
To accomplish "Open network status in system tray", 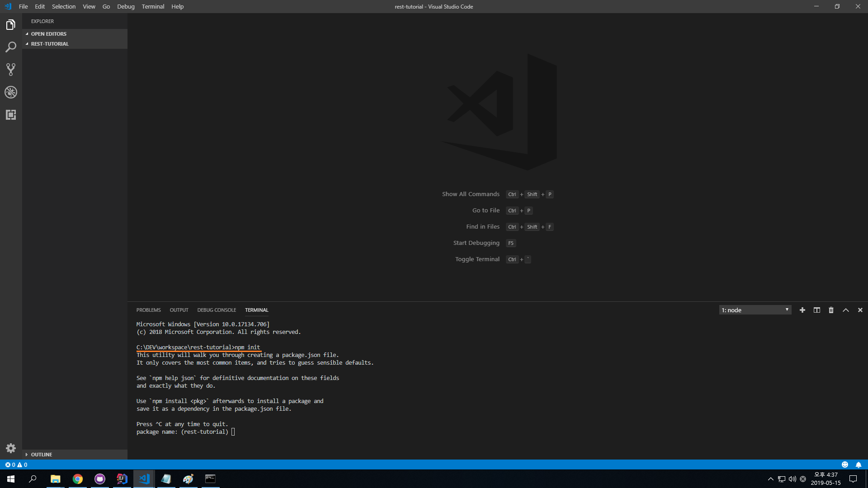I will [782, 479].
